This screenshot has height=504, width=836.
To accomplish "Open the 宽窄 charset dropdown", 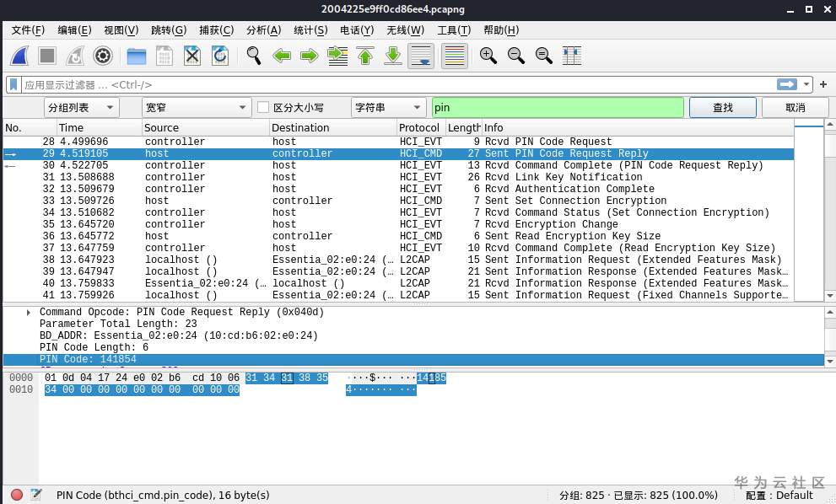I will tap(197, 108).
